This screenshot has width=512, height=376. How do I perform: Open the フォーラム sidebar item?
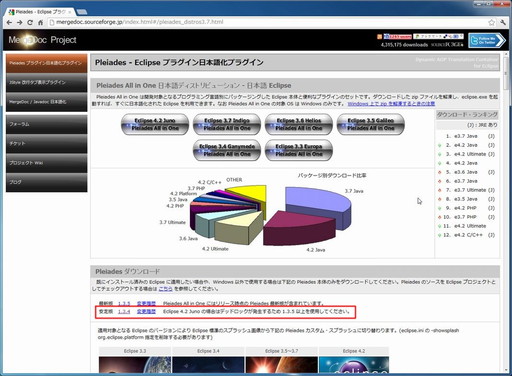[46, 124]
